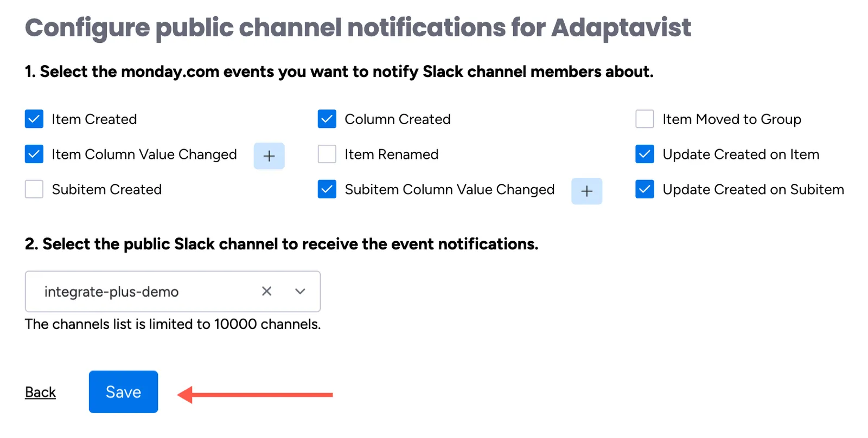Viewport: 868px width, 438px height.
Task: Uncheck the Item Created checkbox
Action: click(x=34, y=119)
